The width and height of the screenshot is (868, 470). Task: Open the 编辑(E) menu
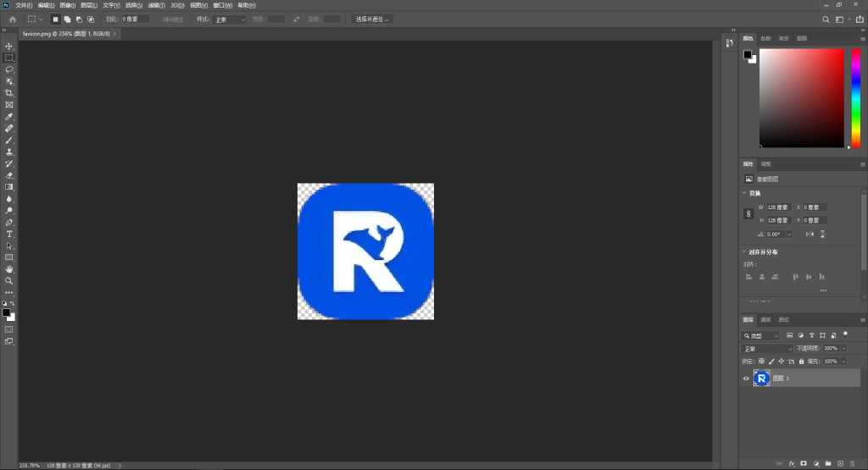coord(46,5)
